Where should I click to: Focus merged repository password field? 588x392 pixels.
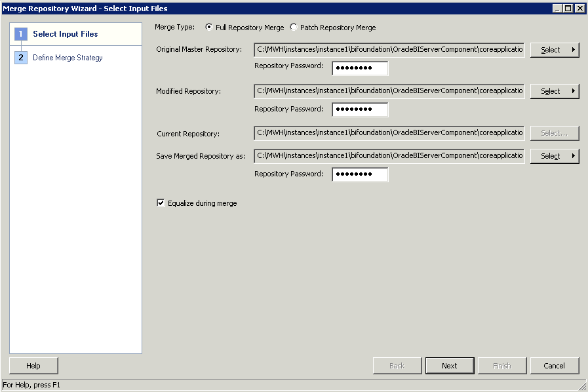point(360,174)
